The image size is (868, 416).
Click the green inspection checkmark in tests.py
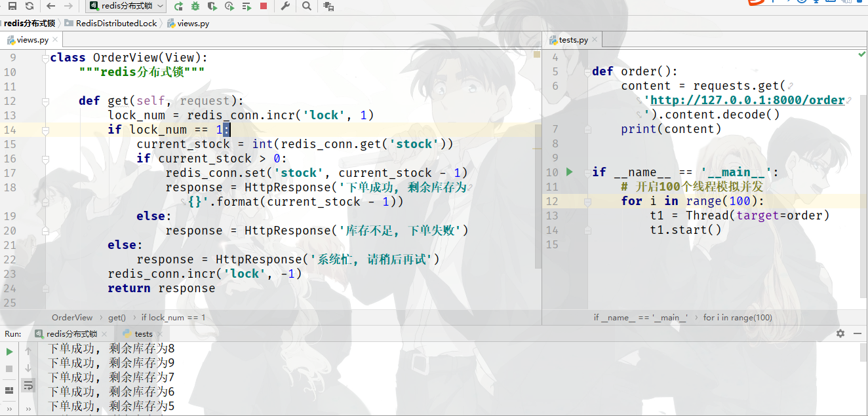coord(861,56)
